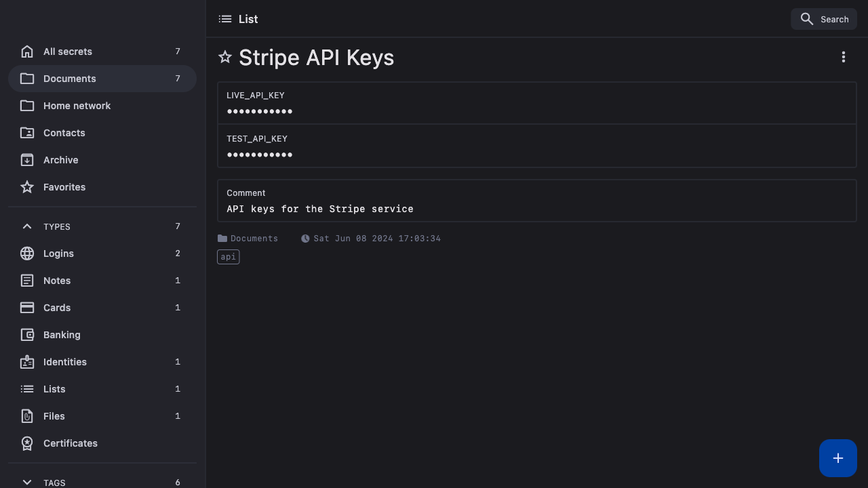Collapse the TYPES section
The width and height of the screenshot is (868, 488).
pos(27,226)
